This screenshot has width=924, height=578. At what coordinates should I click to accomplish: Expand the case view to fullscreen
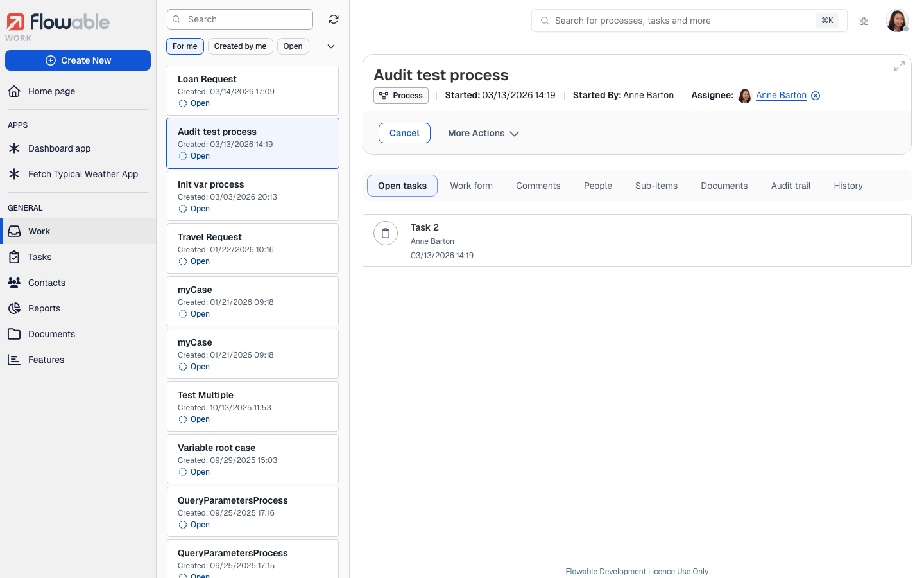tap(899, 66)
